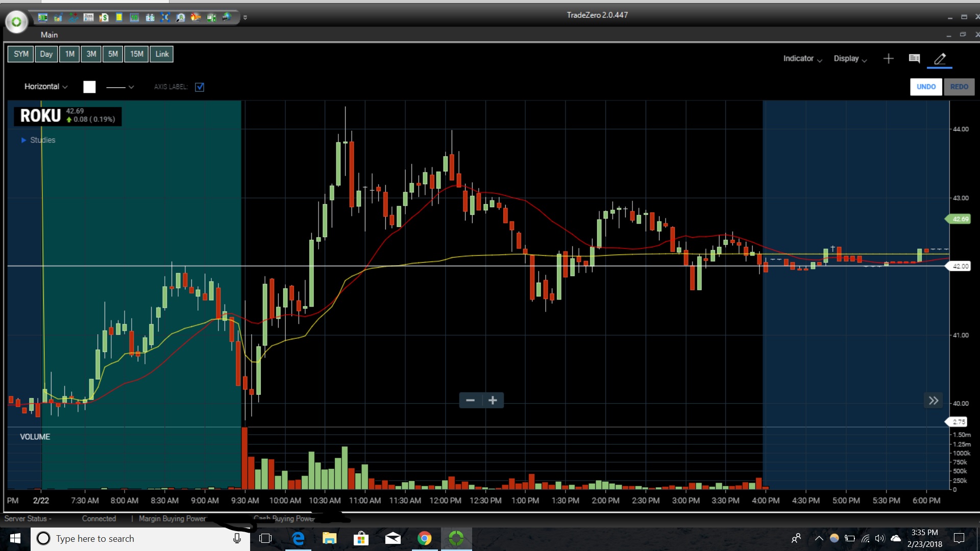Open the News window toolbar icon
This screenshot has width=980, height=551.
tap(89, 17)
